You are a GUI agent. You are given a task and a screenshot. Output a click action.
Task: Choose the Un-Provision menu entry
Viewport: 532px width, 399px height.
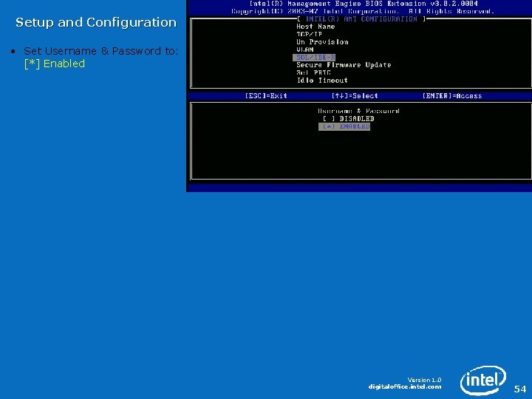click(x=322, y=42)
